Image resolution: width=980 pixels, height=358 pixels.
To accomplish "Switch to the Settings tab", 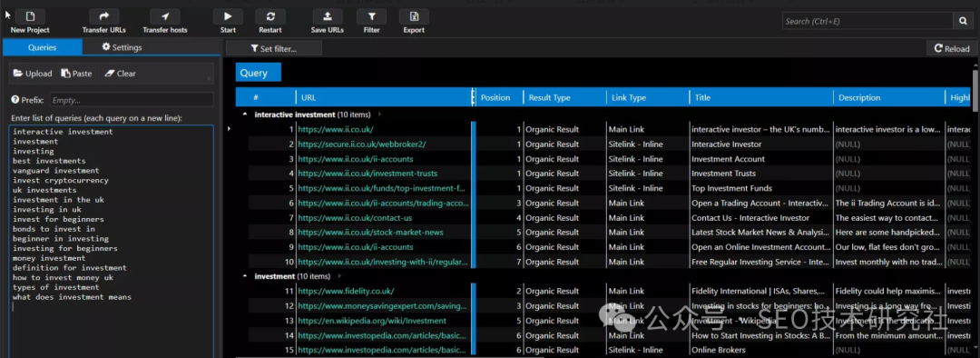I will coord(122,47).
